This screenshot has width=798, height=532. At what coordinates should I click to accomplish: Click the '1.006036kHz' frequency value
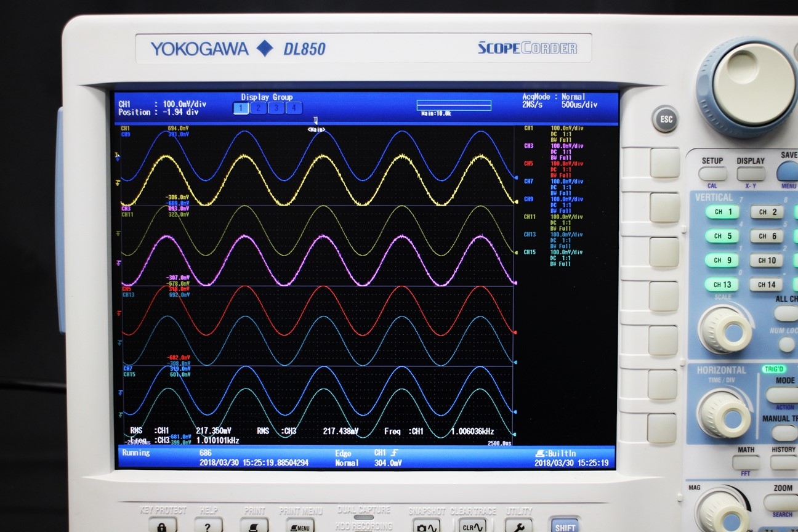472,431
